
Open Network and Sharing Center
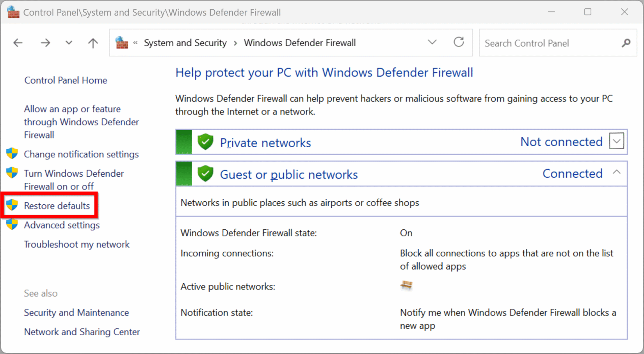point(82,331)
